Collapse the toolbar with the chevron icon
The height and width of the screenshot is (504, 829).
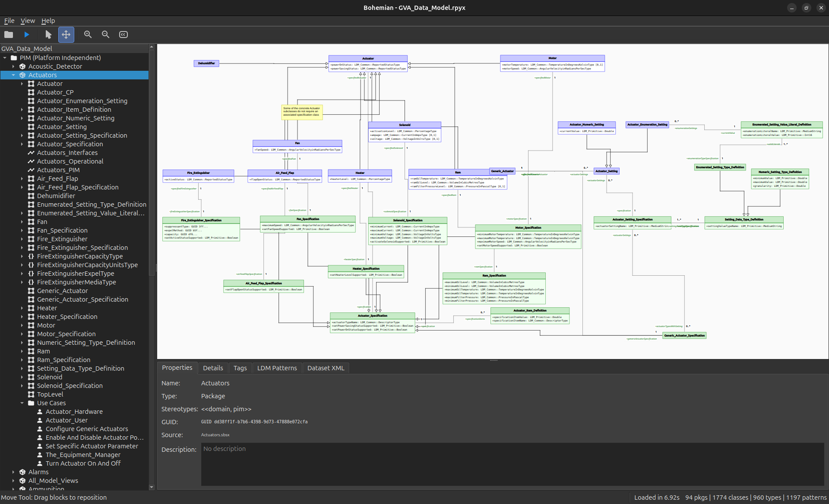pyautogui.click(x=123, y=35)
